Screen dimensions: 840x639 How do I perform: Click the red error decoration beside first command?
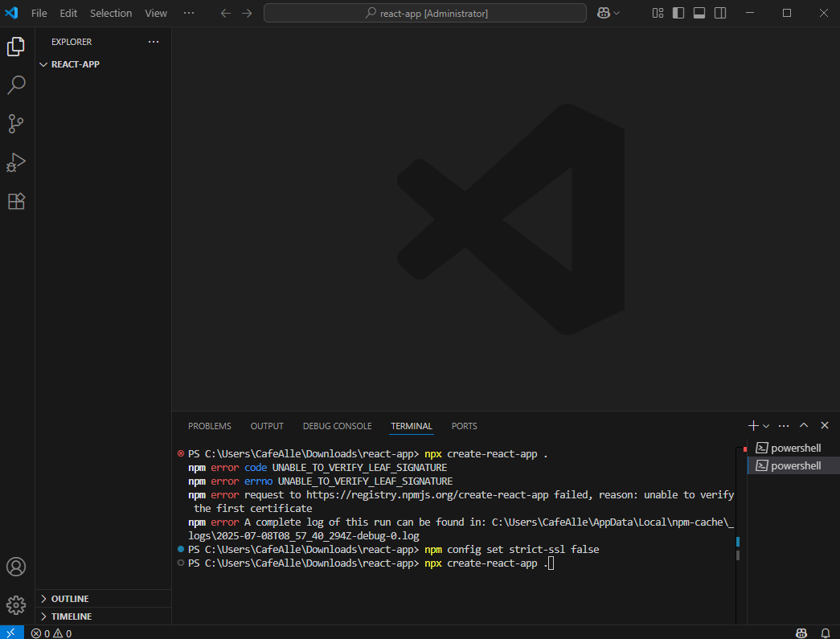click(181, 453)
